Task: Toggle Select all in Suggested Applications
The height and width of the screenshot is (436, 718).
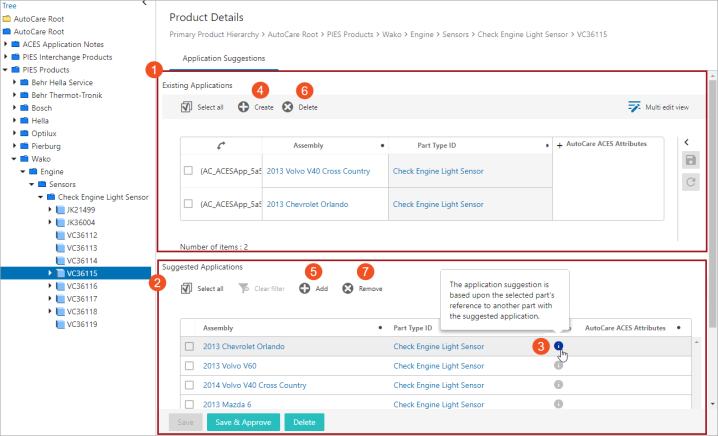Action: pyautogui.click(x=202, y=288)
